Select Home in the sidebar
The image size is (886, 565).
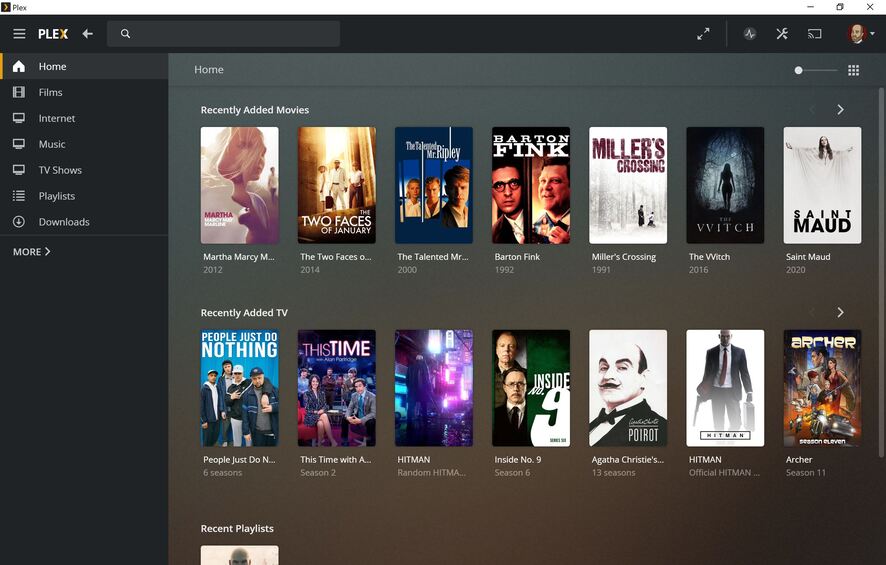pos(84,67)
